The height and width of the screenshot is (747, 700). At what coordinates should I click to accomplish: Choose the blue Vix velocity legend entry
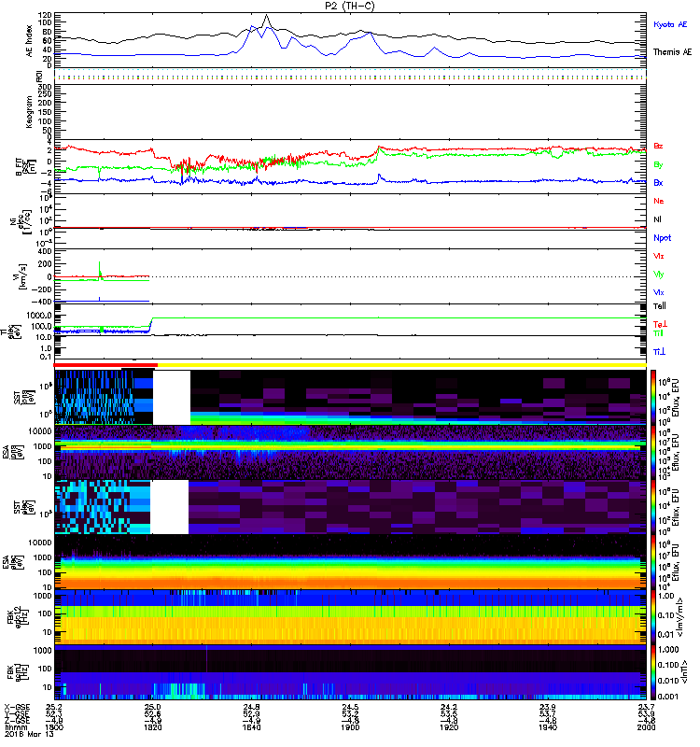[x=658, y=293]
